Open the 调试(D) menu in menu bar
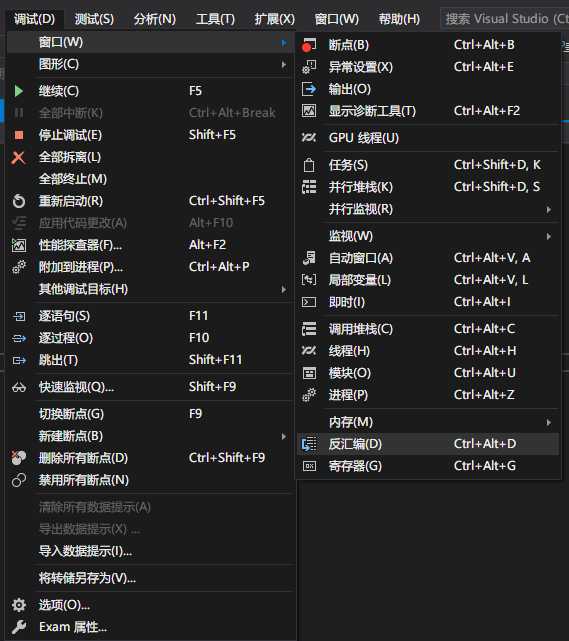Screen dimensions: 569x641 tap(35, 19)
